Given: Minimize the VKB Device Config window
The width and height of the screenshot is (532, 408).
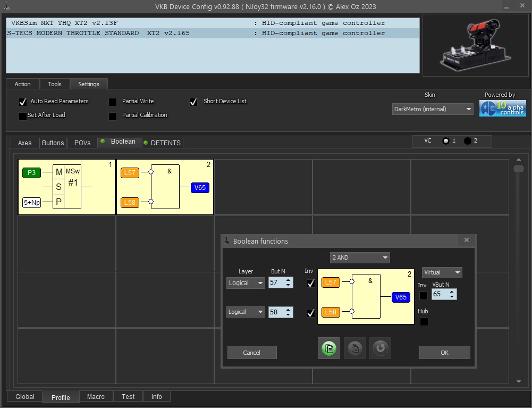Looking at the screenshot, I should [x=506, y=7].
